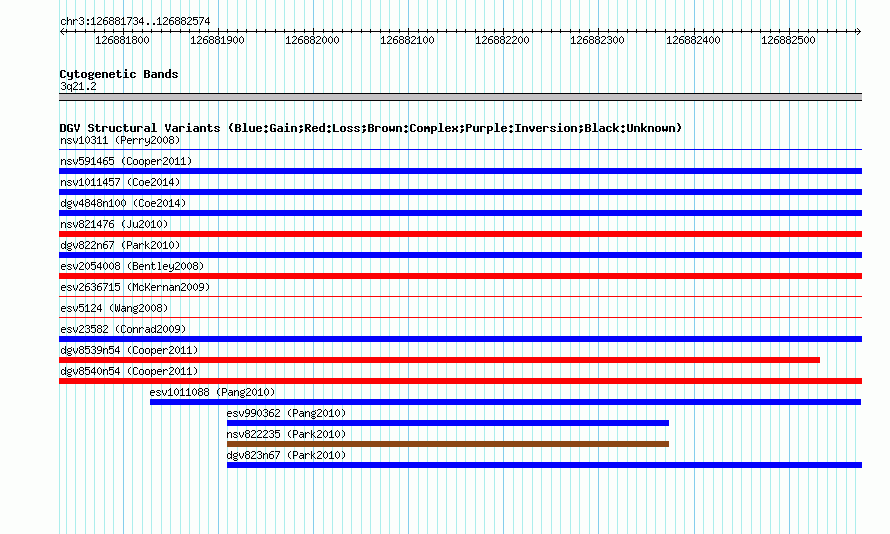Open the esv1011088 (Pang2010) label
Screen dimensions: 890x534
(212, 392)
